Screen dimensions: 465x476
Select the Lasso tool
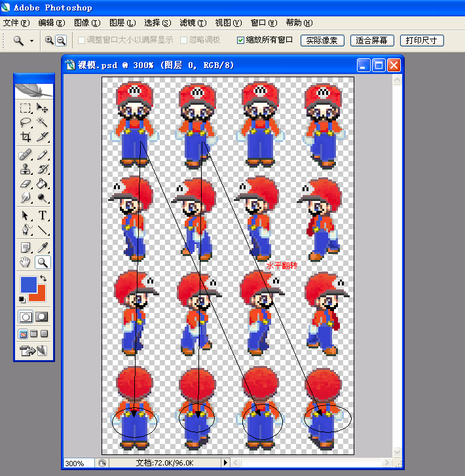26,122
